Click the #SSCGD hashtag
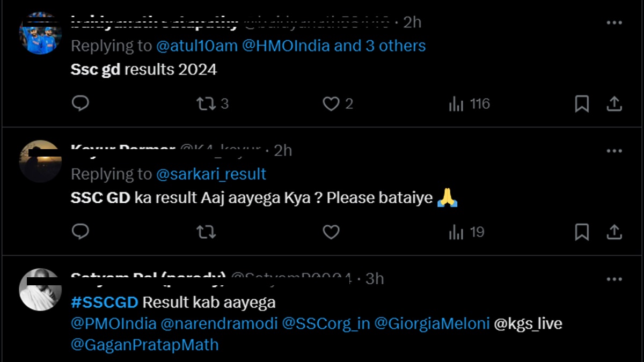This screenshot has height=362, width=644. coord(104,302)
